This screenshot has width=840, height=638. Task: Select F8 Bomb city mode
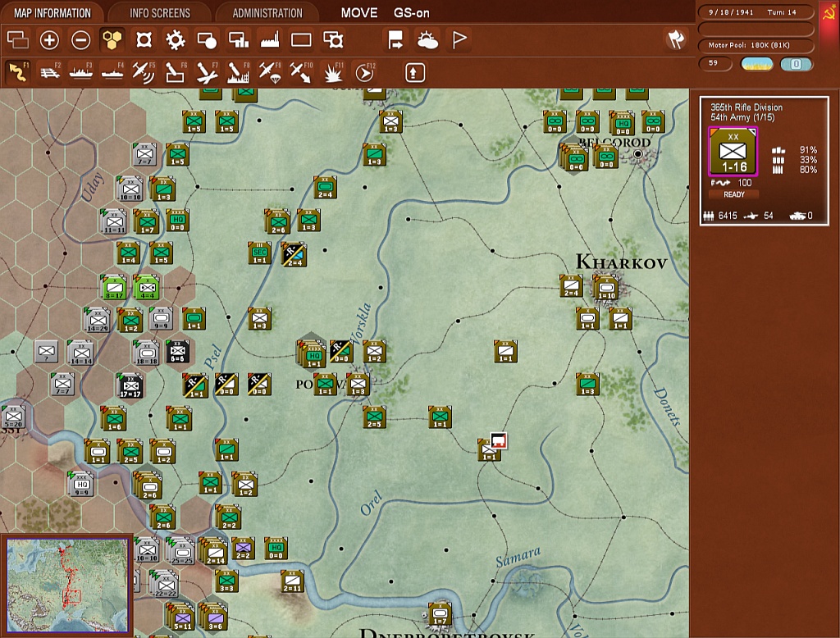click(x=239, y=72)
